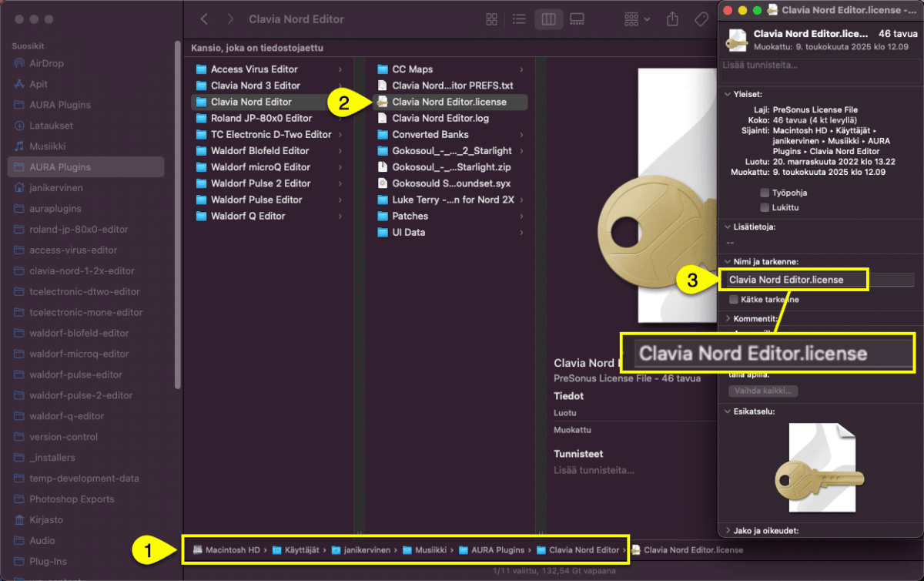Click the name and extension text field
The image size is (924, 581).
coord(819,280)
